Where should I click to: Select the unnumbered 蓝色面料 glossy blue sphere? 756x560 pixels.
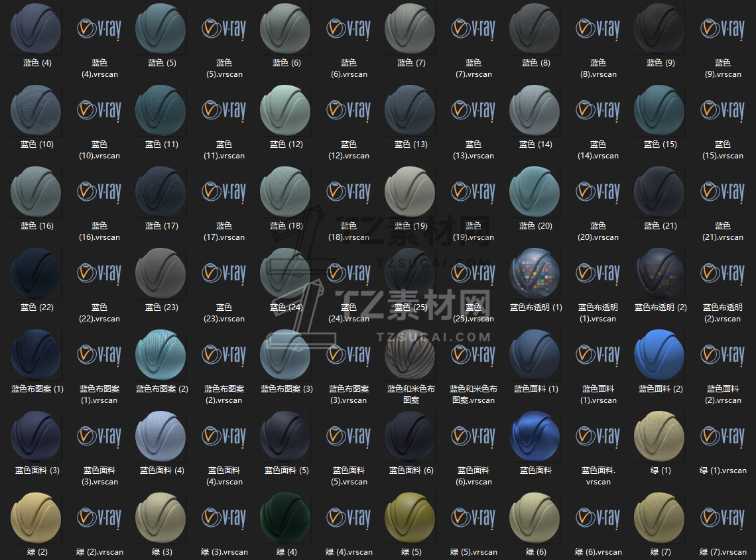click(535, 436)
